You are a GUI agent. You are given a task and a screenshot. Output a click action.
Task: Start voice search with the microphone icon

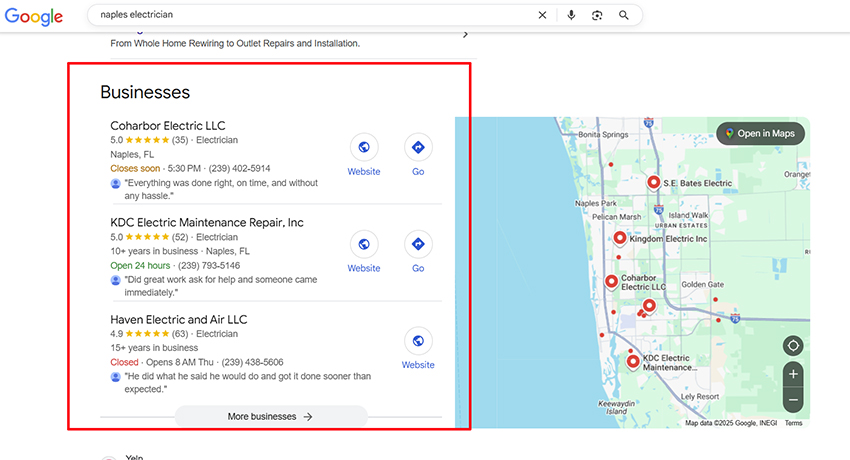tap(571, 15)
